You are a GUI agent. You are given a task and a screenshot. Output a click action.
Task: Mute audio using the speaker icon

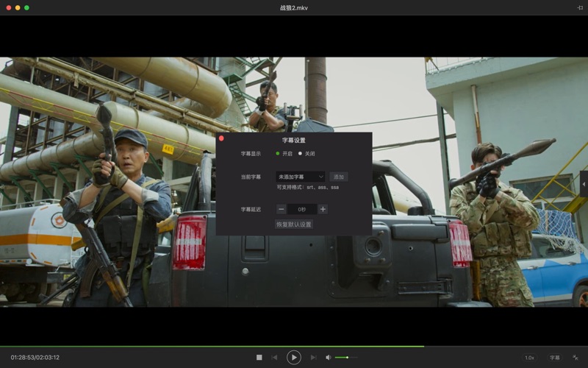(329, 358)
